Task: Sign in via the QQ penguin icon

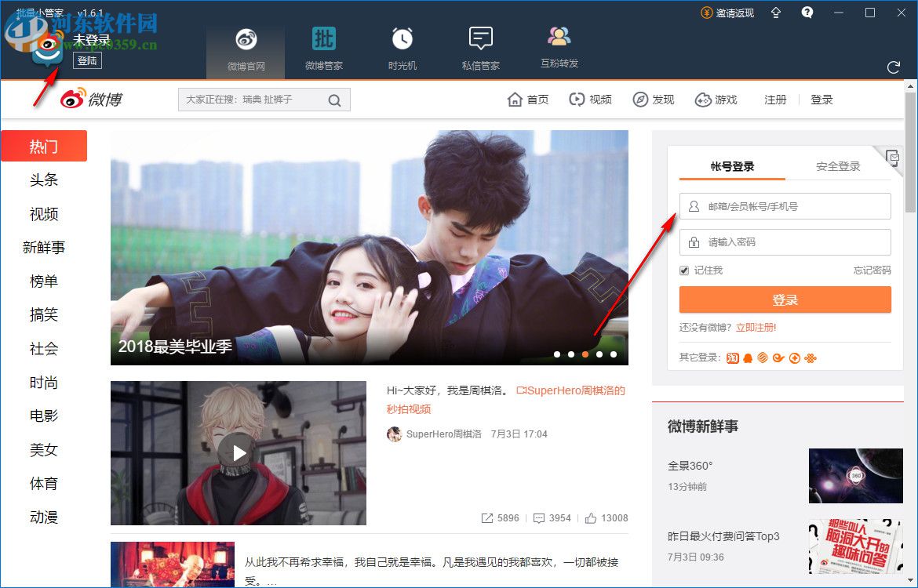Action: coord(749,358)
